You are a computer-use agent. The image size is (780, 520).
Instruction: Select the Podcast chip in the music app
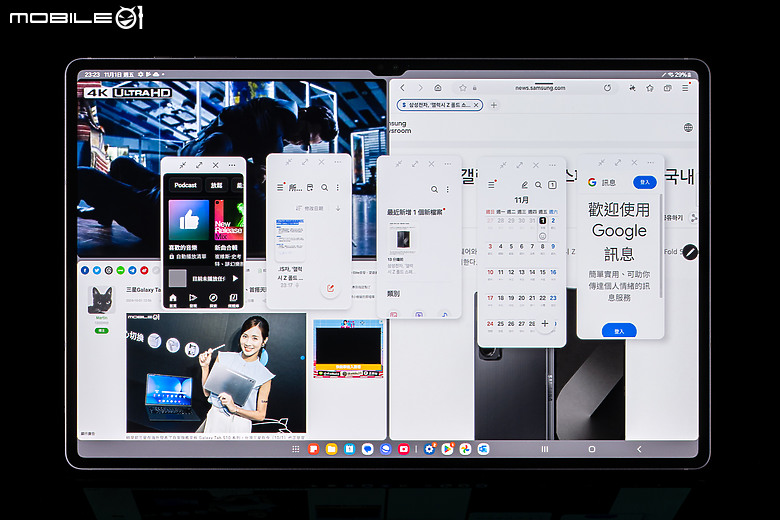point(186,185)
